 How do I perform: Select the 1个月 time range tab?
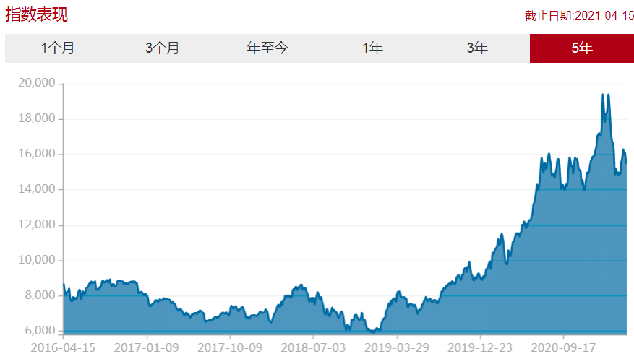coord(57,48)
